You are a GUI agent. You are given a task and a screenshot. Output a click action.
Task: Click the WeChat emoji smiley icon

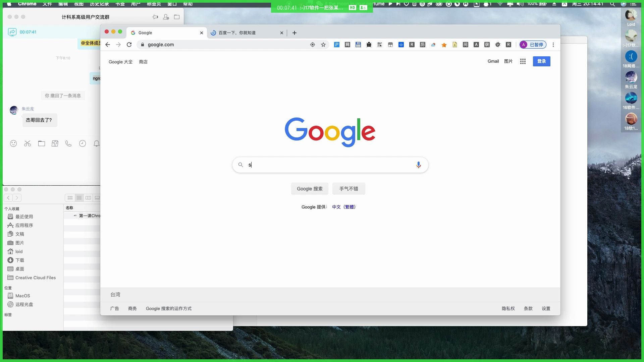13,144
